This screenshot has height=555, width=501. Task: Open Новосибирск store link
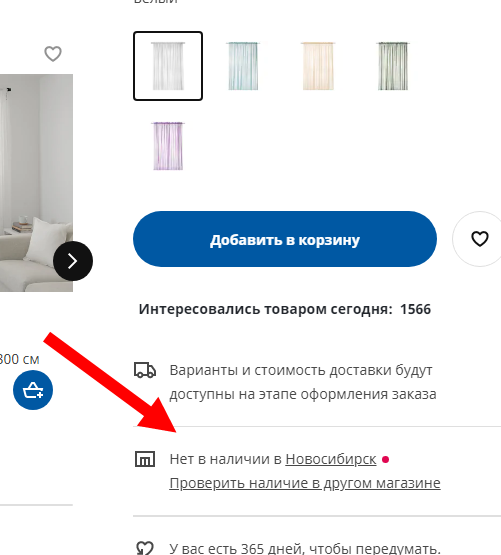331,459
